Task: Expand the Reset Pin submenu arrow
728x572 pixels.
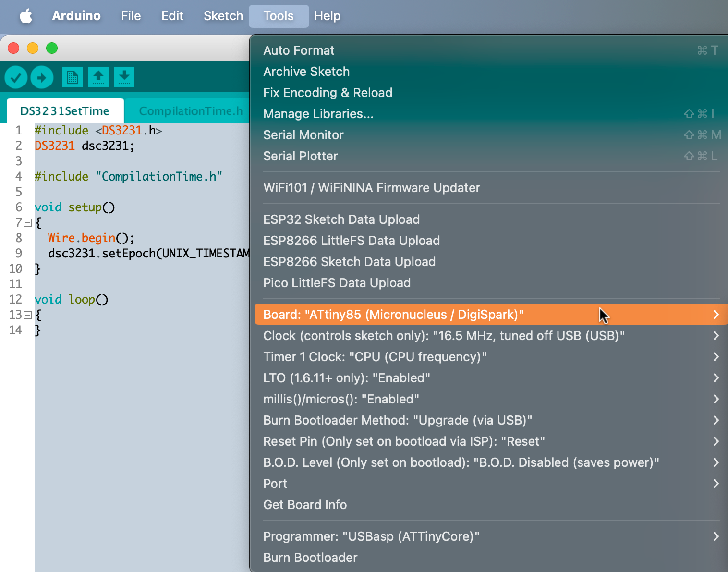Action: 716,441
